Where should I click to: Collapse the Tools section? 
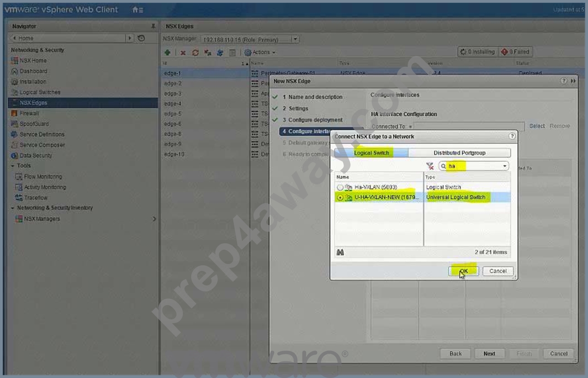pos(13,166)
